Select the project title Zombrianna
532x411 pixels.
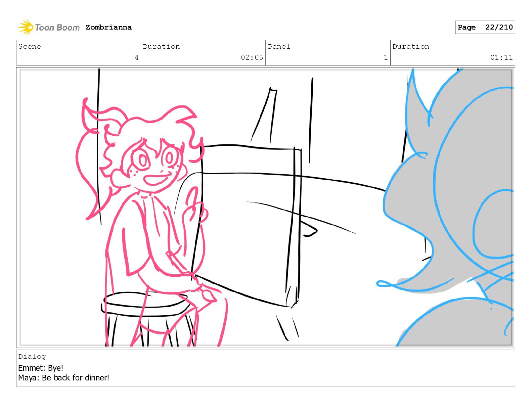coord(108,27)
